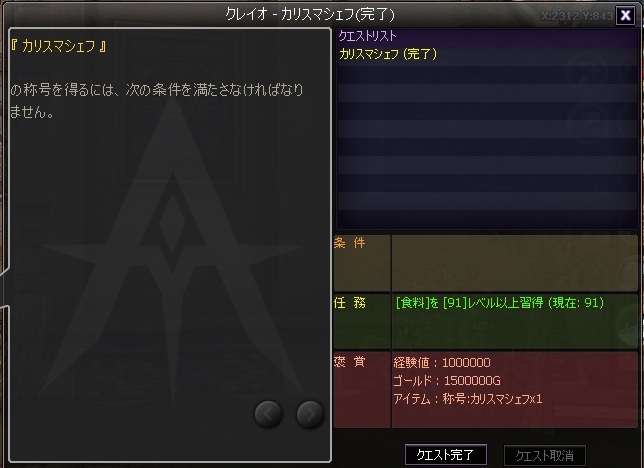Click the 経験値 : 1000000 reward line
644x468 pixels.
point(442,362)
